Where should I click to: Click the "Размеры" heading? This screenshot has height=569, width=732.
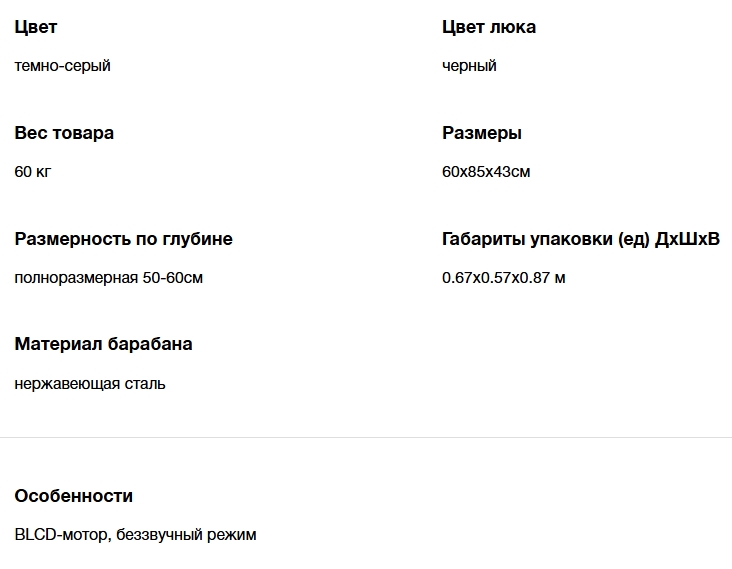point(481,133)
